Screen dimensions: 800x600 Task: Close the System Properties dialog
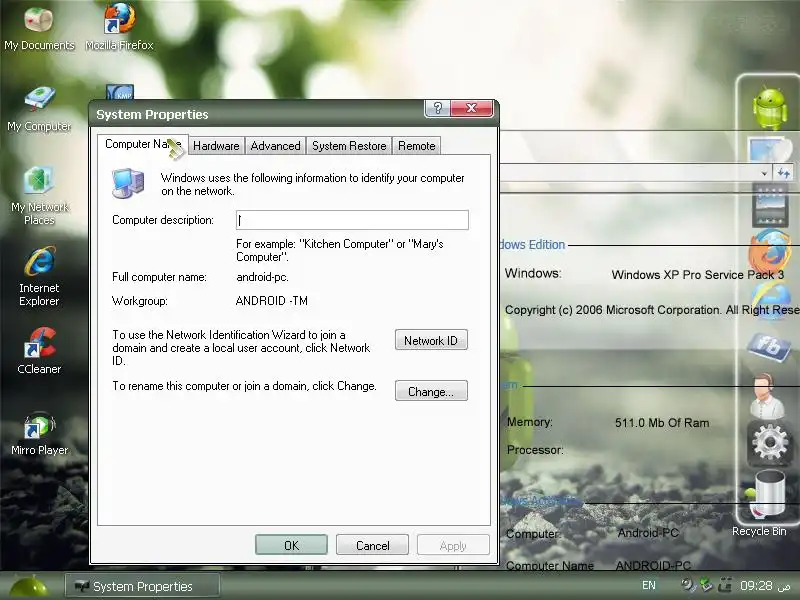472,108
